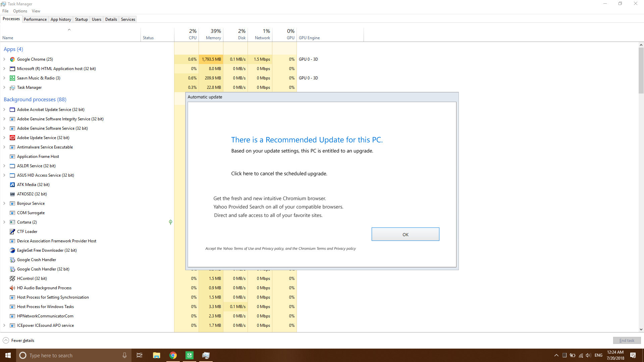Image resolution: width=644 pixels, height=362 pixels.
Task: Activate the microphone icon in the search bar
Action: [124, 355]
